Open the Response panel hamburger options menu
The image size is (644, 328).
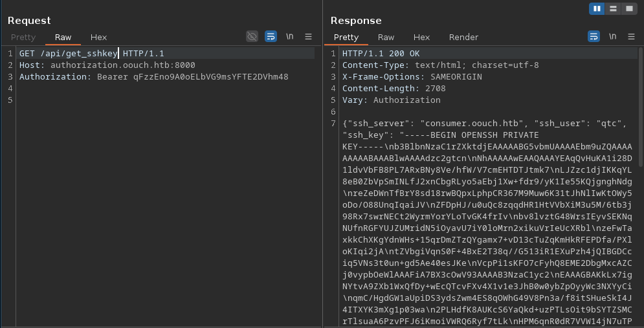[x=631, y=36]
